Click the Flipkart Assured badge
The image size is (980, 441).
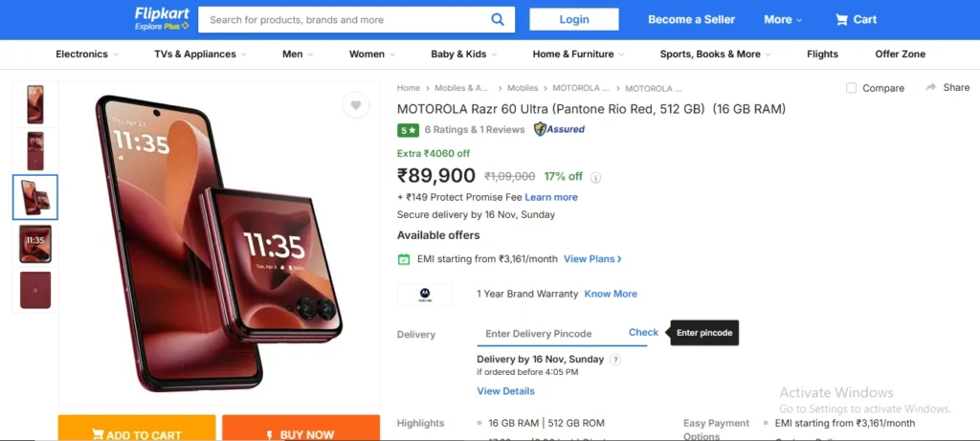560,129
